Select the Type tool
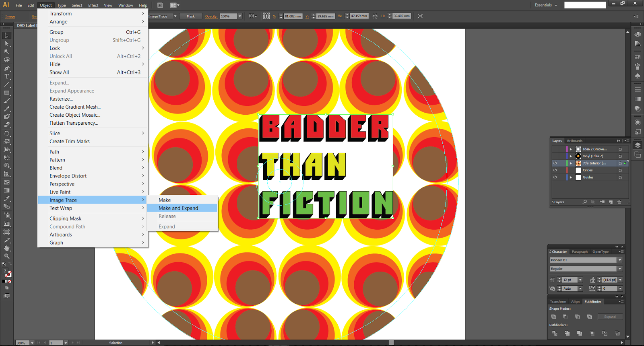This screenshot has width=644, height=346. 7,76
